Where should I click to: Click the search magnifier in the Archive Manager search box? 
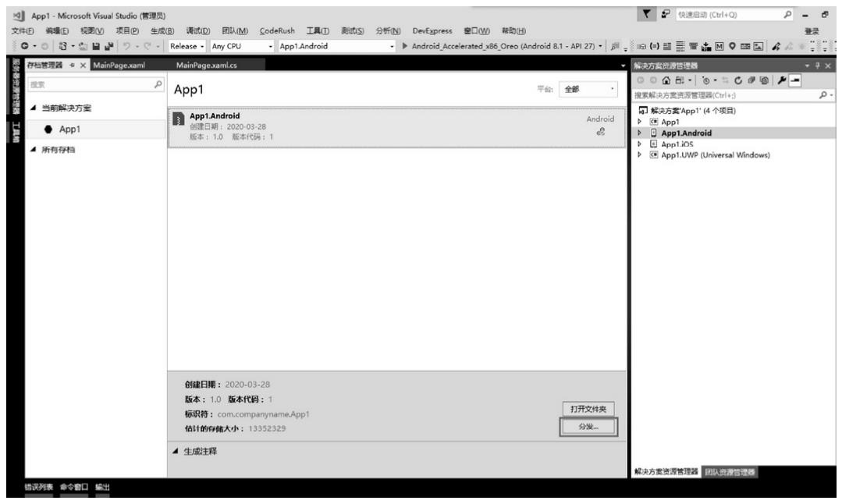[158, 84]
